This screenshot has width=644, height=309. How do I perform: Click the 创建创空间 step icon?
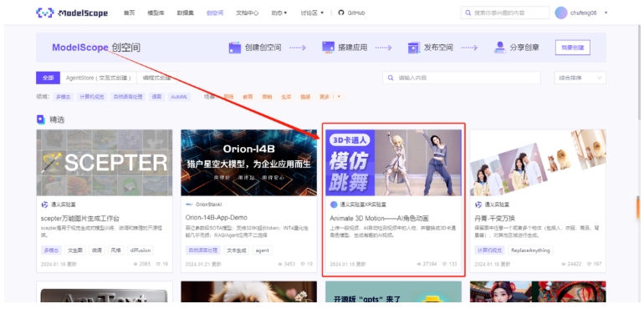pos(234,48)
